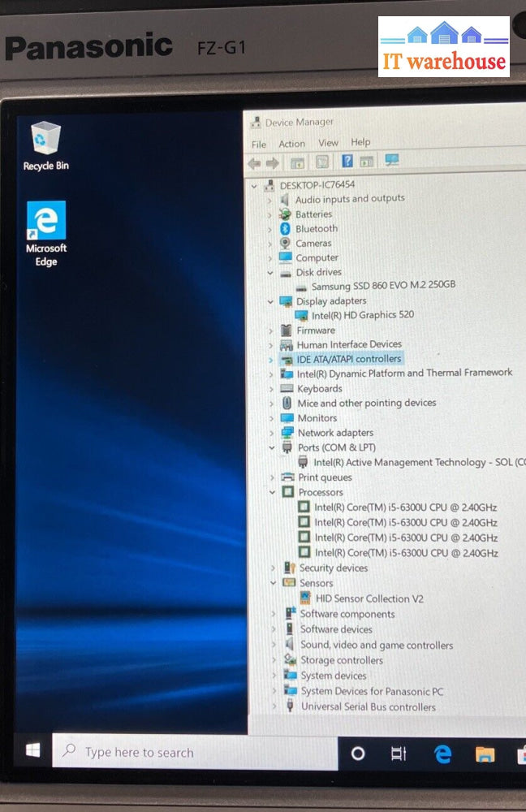The width and height of the screenshot is (526, 812).
Task: Open Task View from the taskbar
Action: pyautogui.click(x=399, y=754)
